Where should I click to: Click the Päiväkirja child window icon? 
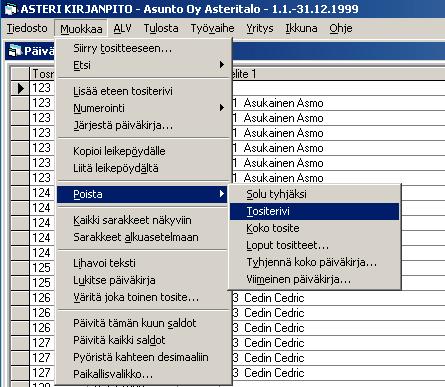(x=15, y=51)
